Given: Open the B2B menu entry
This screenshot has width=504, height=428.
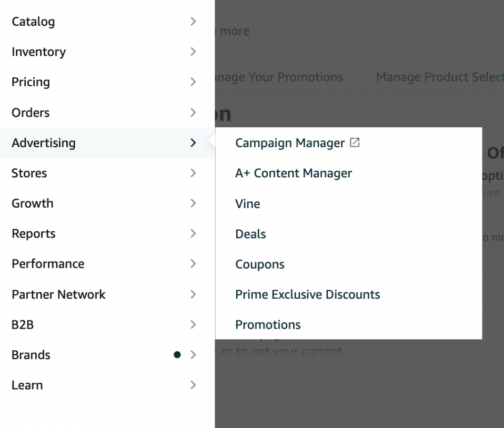Looking at the screenshot, I should pos(23,324).
